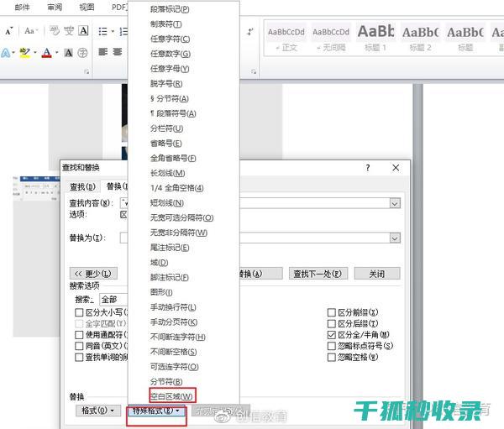This screenshot has width=504, height=429.
Task: Open text highlight color dropdown arrow
Action: (34, 52)
